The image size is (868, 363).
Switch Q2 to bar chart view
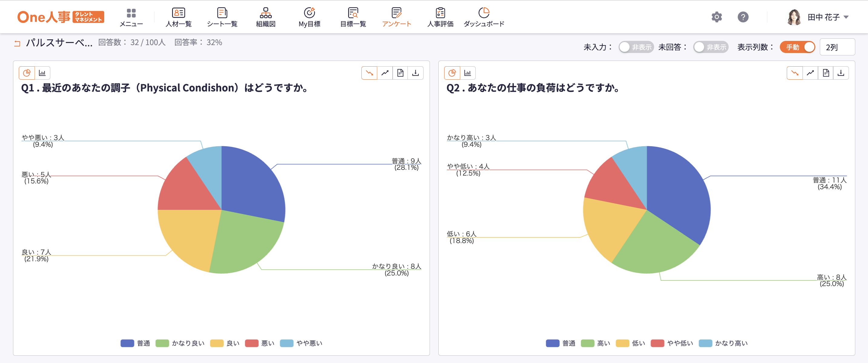pyautogui.click(x=467, y=73)
